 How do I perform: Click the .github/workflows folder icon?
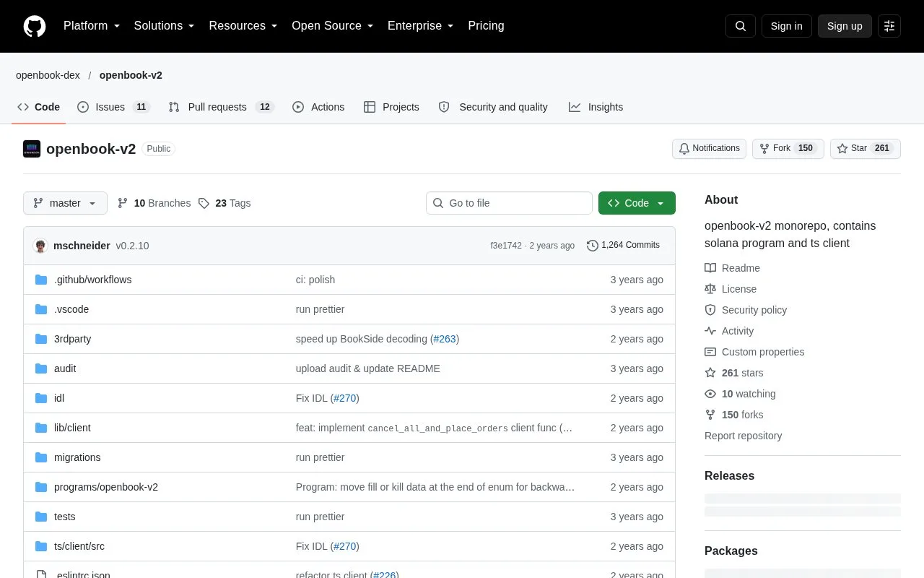coord(41,280)
